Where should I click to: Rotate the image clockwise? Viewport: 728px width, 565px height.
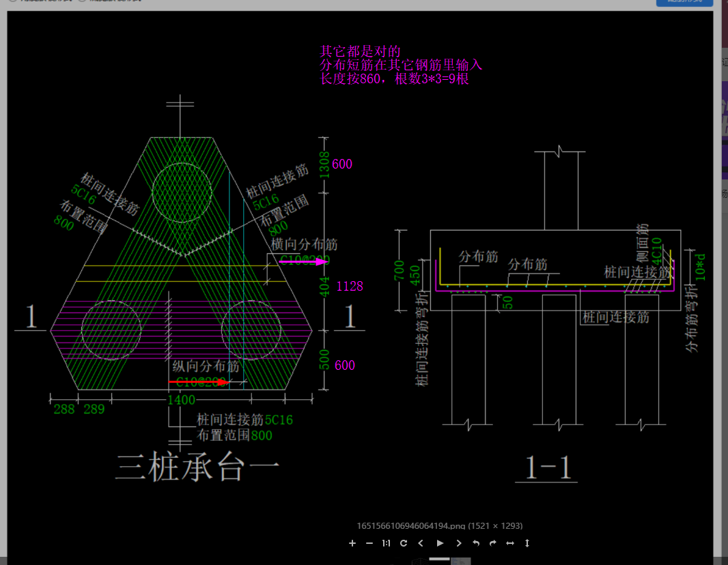pos(493,543)
